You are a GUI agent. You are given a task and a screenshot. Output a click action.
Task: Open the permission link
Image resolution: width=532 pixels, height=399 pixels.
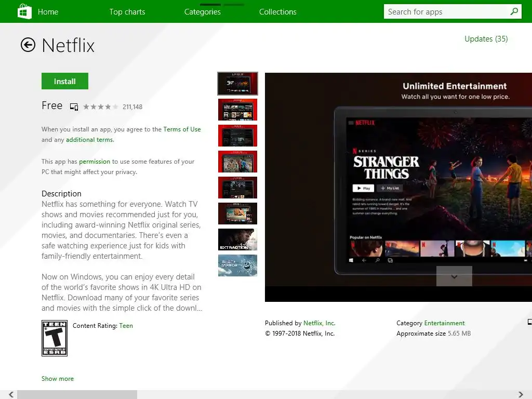pos(95,162)
